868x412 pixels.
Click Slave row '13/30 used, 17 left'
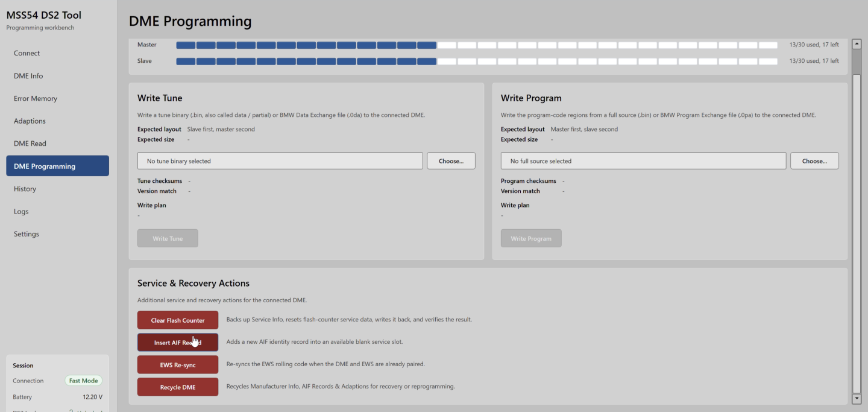814,61
